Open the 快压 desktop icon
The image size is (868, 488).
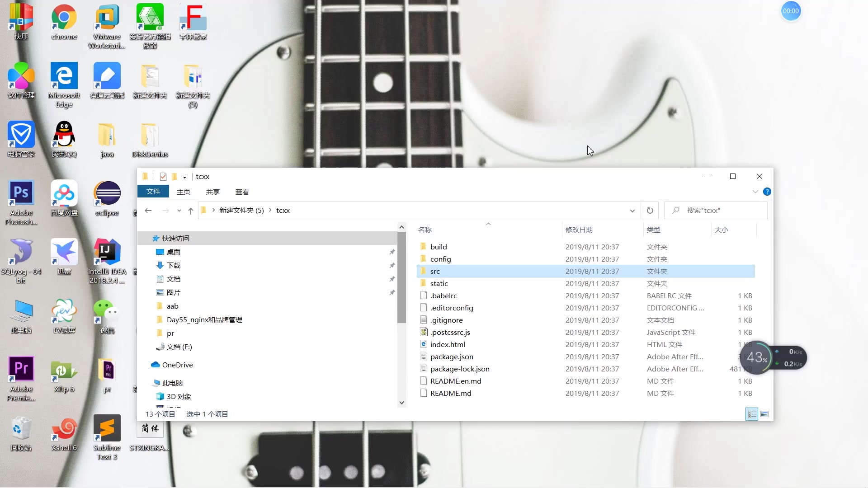tap(21, 22)
